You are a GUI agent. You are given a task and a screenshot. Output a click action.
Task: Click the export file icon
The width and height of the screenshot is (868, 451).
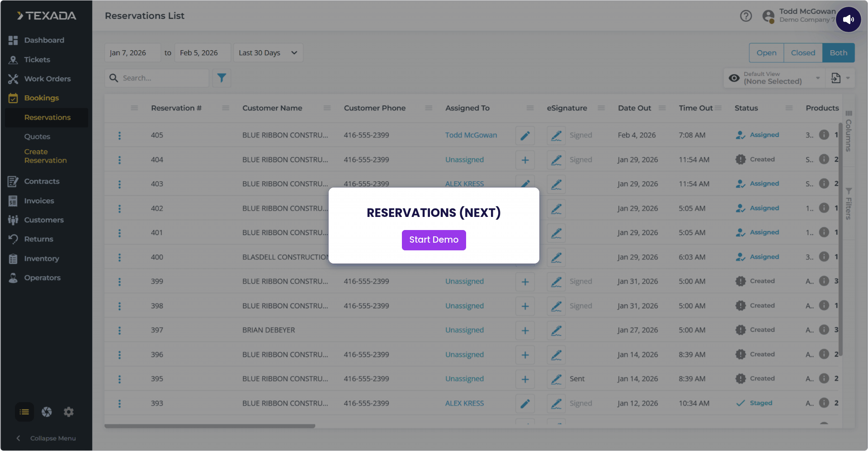(835, 78)
